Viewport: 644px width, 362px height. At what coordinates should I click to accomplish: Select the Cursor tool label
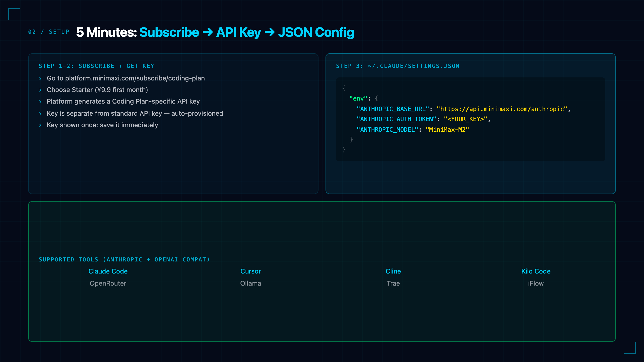(251, 271)
